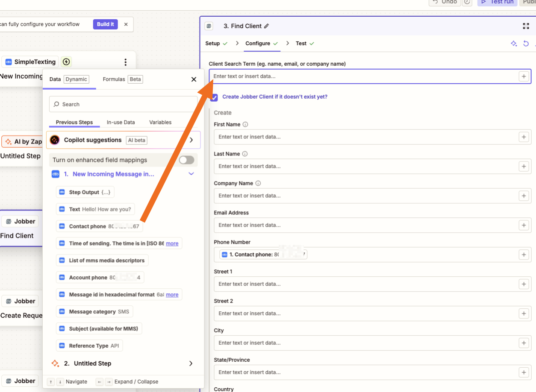Click the 1. Contact phone pill in Phone Number
Viewport: 536px width, 392px height.
(263, 255)
